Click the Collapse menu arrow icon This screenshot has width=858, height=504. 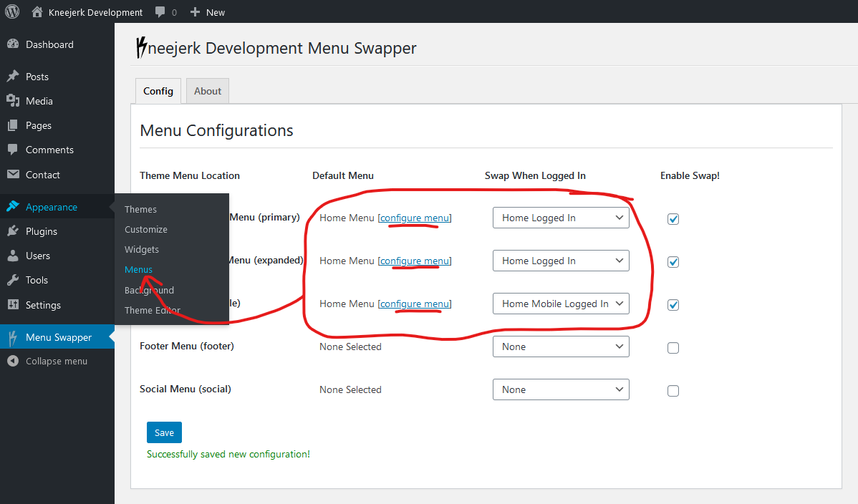[x=13, y=362]
